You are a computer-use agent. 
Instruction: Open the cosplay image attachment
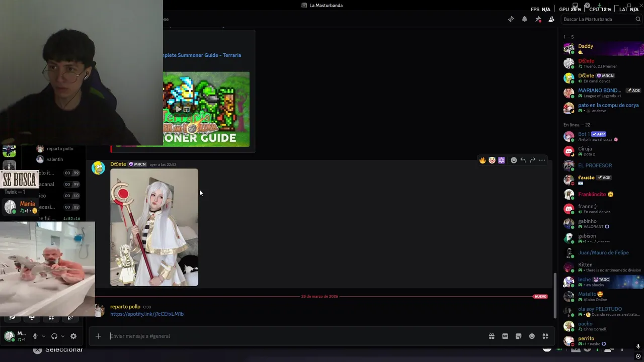point(154,227)
